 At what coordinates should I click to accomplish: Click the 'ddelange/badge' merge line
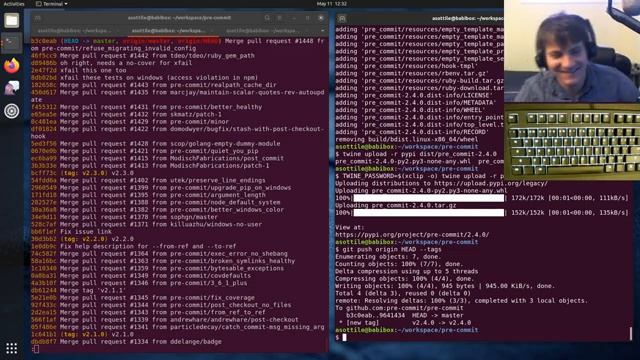(126, 342)
